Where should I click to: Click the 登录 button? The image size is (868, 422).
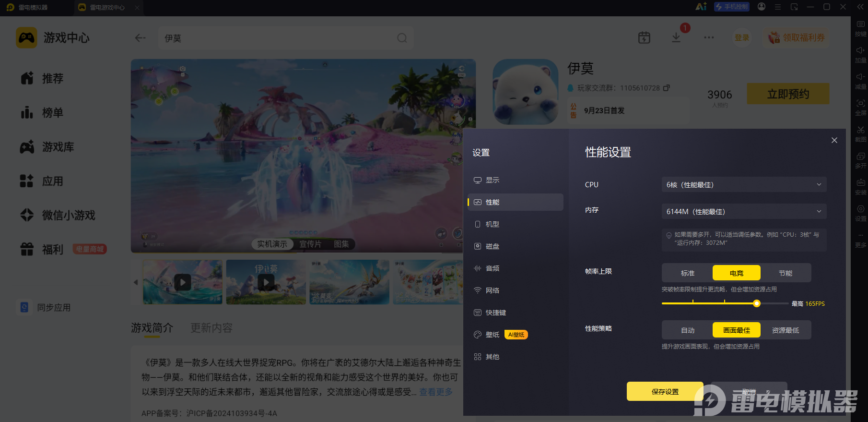742,37
